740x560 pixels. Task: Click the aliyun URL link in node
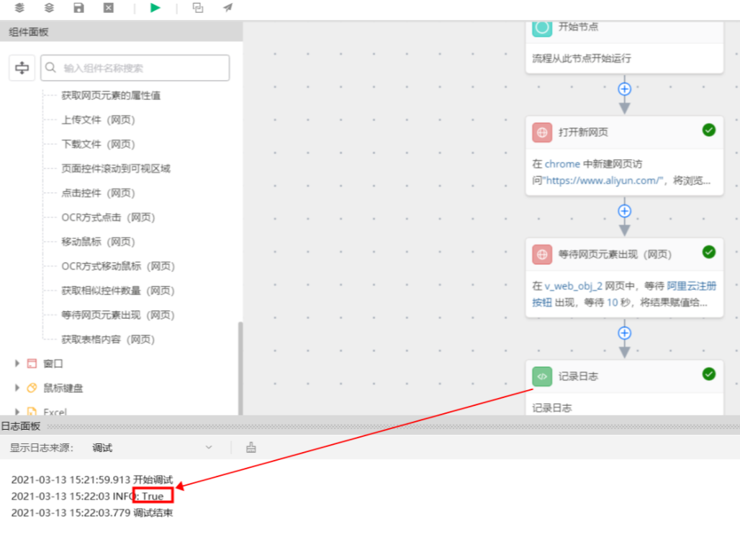pos(604,180)
